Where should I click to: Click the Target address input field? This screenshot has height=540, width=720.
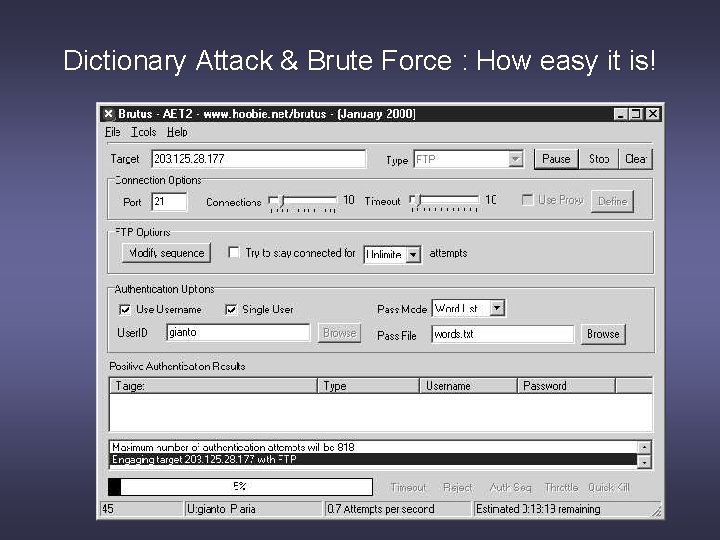pos(259,159)
